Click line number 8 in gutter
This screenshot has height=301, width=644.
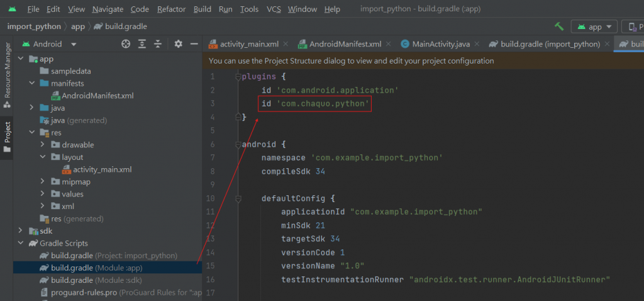(214, 171)
